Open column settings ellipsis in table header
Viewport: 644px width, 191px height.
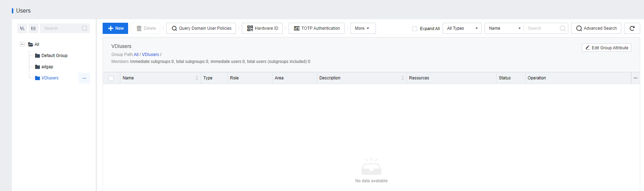(635, 78)
